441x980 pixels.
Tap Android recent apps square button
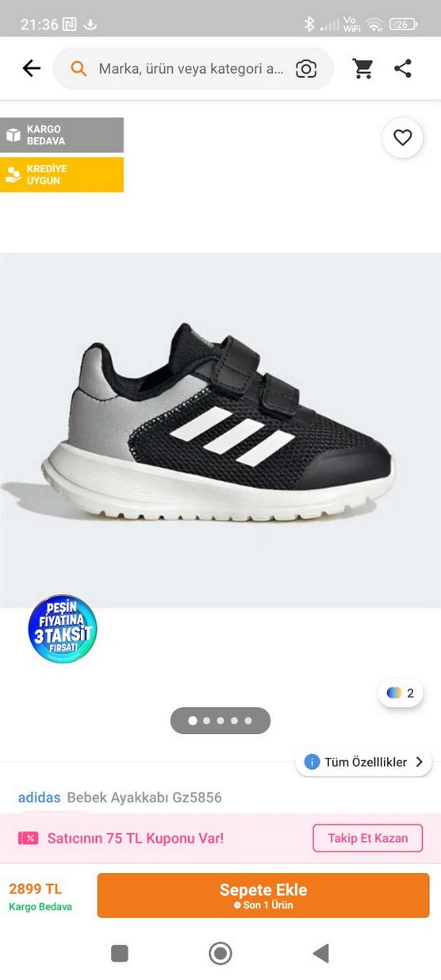coord(120,953)
